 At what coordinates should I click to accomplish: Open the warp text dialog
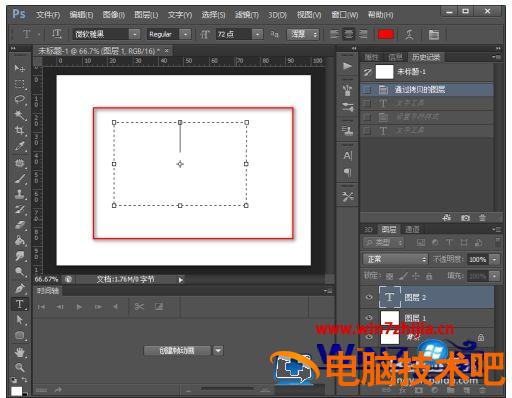coord(409,34)
